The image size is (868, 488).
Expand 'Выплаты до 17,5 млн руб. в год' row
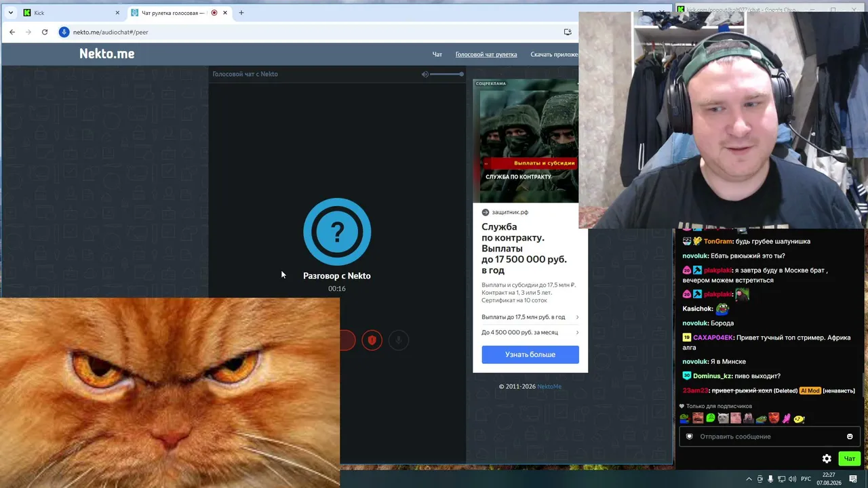[x=530, y=317]
